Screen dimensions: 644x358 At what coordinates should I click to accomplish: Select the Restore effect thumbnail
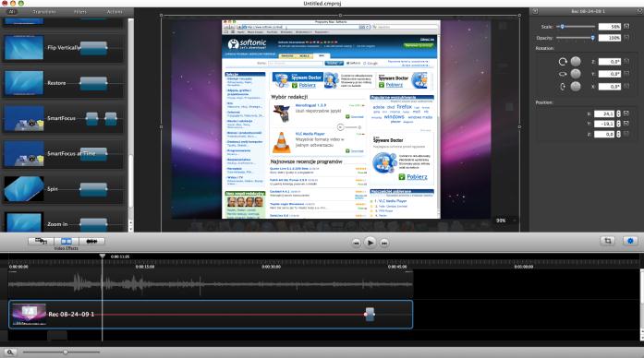pyautogui.click(x=23, y=83)
